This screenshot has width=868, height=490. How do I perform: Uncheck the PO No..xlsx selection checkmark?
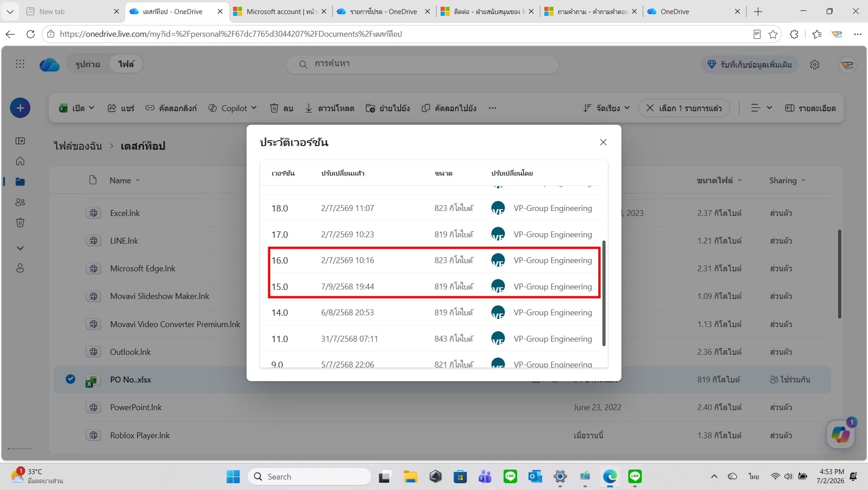click(70, 379)
